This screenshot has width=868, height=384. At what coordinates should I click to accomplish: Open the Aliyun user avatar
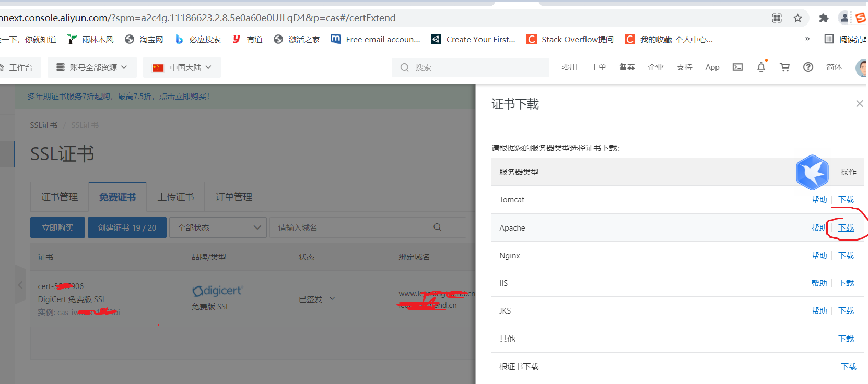[x=862, y=68]
